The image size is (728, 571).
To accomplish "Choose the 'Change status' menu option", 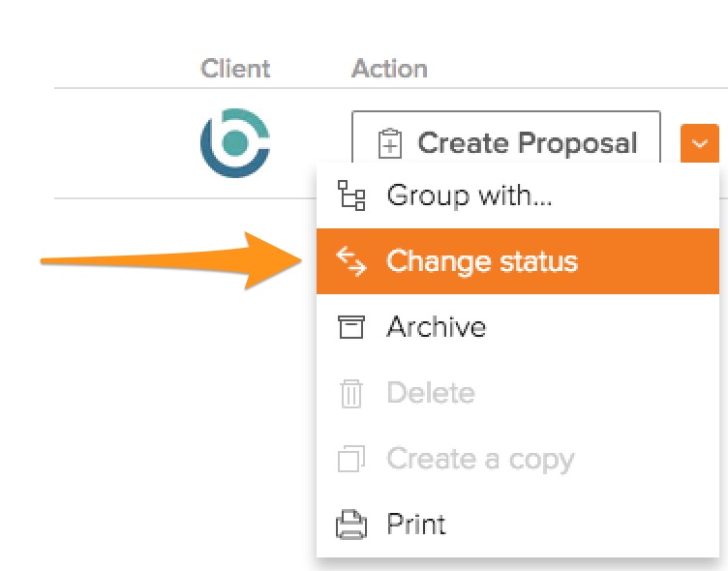I will [481, 261].
